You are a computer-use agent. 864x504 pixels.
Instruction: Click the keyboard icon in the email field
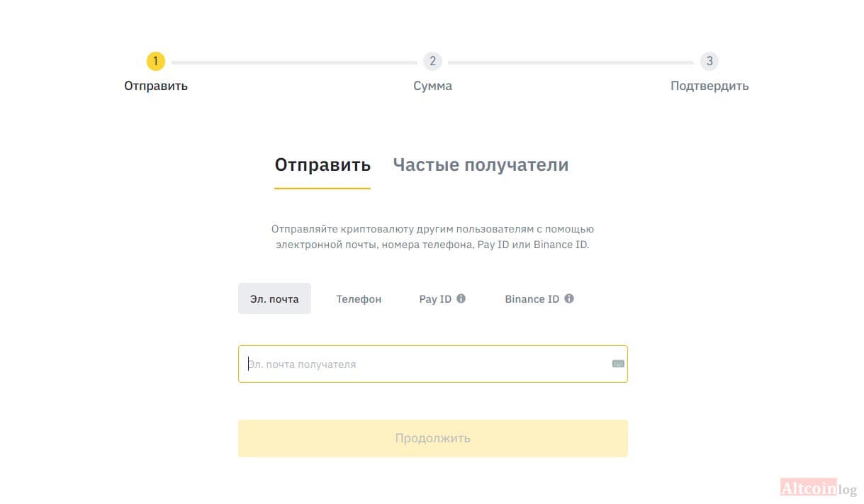tap(618, 364)
